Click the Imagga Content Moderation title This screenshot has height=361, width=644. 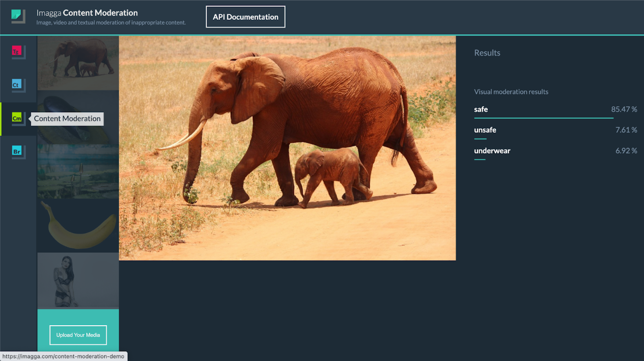pos(87,13)
